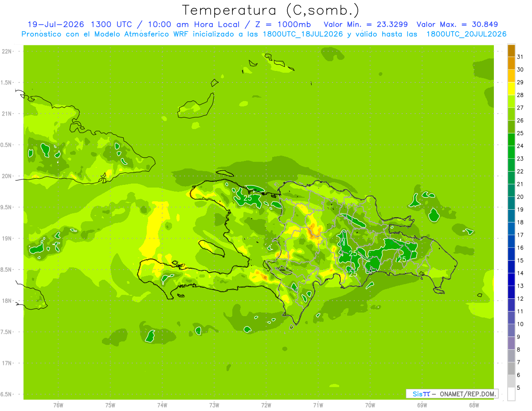Click the 'Temperatura (C,somb.)' map title
532x411 pixels.
click(270, 10)
